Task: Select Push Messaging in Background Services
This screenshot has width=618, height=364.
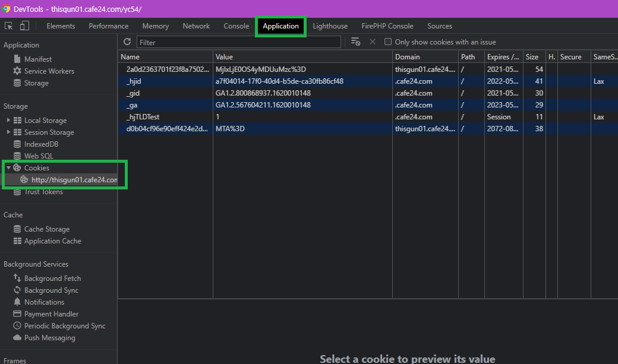Action: 49,338
